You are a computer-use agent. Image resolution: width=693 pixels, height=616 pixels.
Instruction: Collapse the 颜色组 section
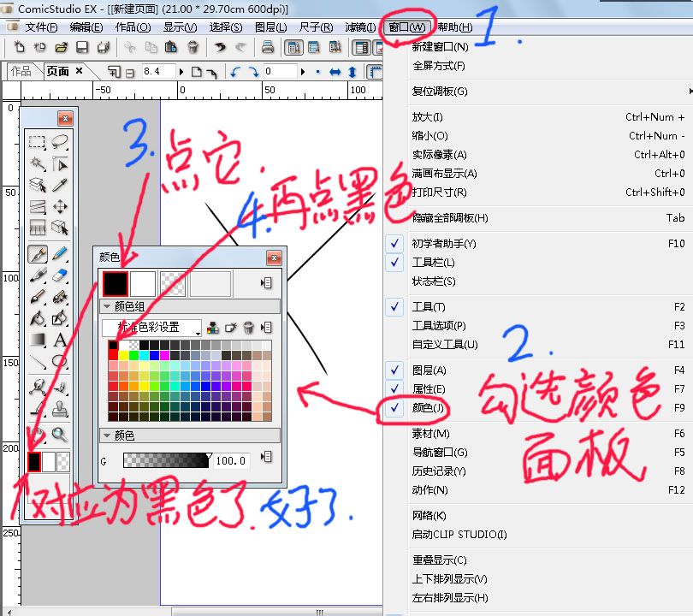(x=106, y=305)
